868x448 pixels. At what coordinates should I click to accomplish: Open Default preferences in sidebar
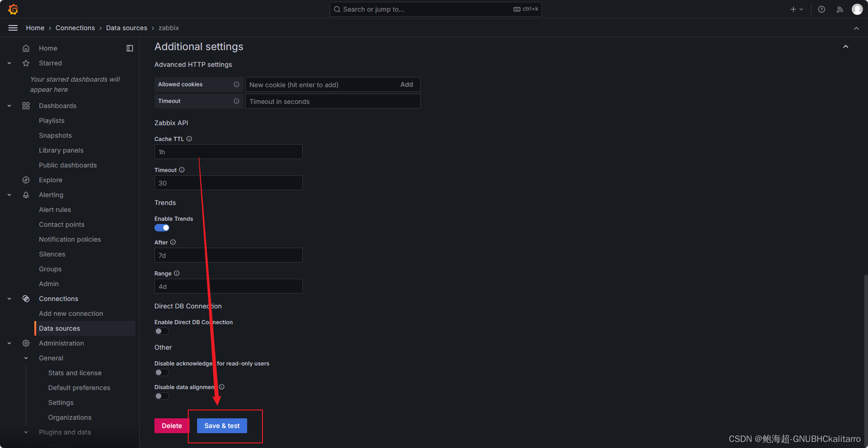pyautogui.click(x=79, y=388)
